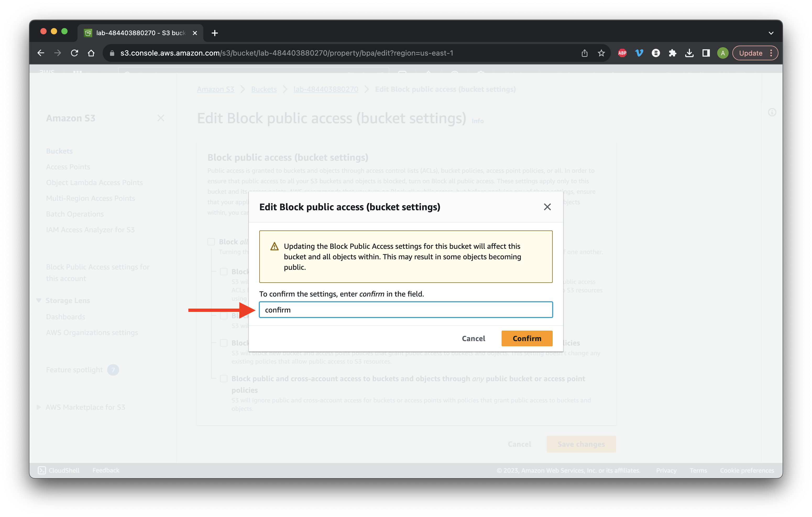The image size is (812, 517).
Task: Open the Feedback footer link
Action: pos(106,470)
